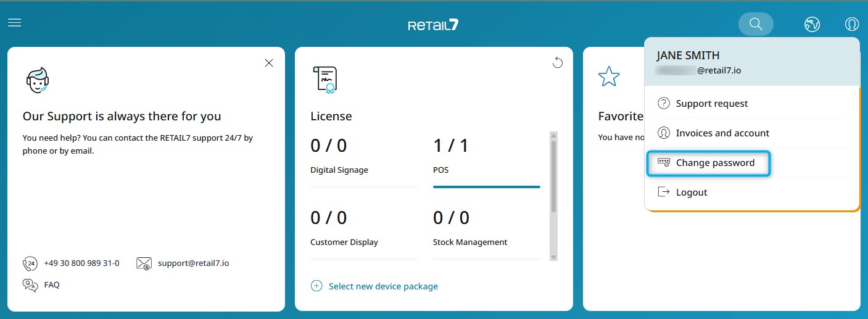
Task: Open the search button
Action: [x=756, y=24]
